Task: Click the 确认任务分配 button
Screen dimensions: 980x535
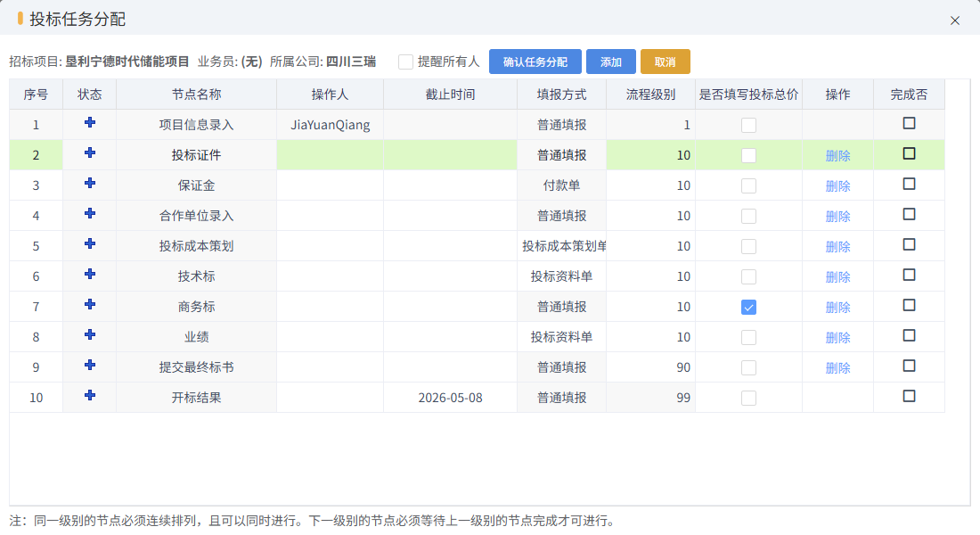Action: coord(535,62)
